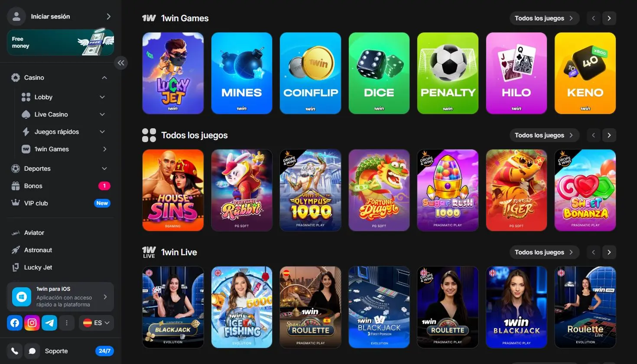Collapse the Casino section

tap(104, 78)
